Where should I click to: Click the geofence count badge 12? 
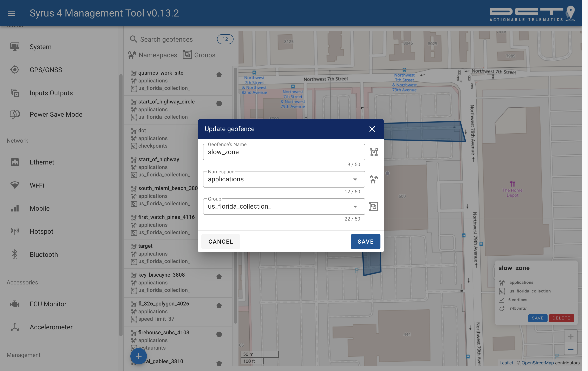(225, 39)
